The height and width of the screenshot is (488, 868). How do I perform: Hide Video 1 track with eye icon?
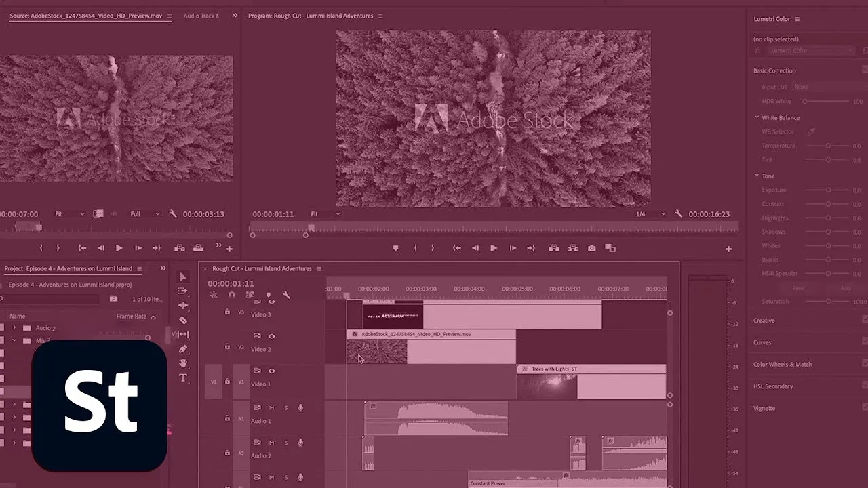271,371
